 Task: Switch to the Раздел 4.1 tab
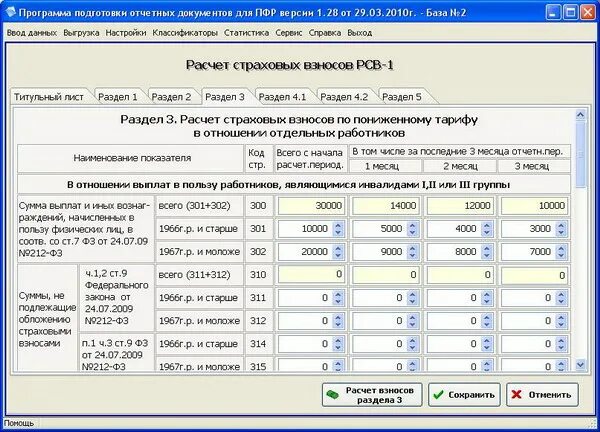(x=282, y=97)
